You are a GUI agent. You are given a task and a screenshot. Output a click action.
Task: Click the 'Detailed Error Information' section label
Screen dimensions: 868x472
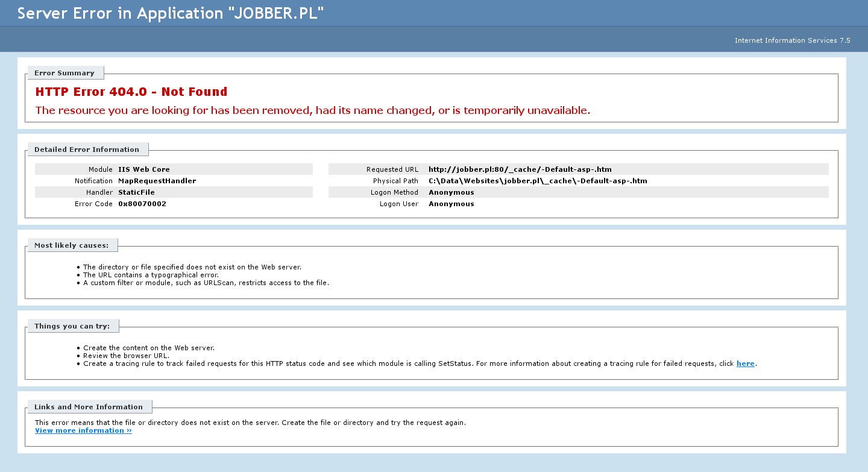coord(87,149)
